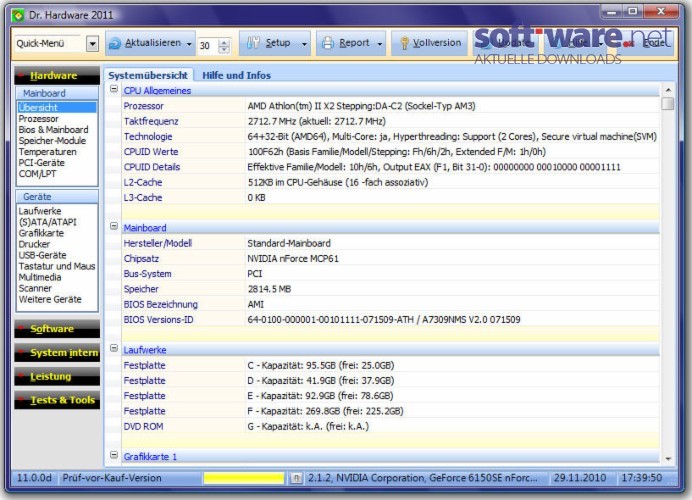Select Tastatur und Maus entry
The height and width of the screenshot is (500, 692).
(x=57, y=266)
